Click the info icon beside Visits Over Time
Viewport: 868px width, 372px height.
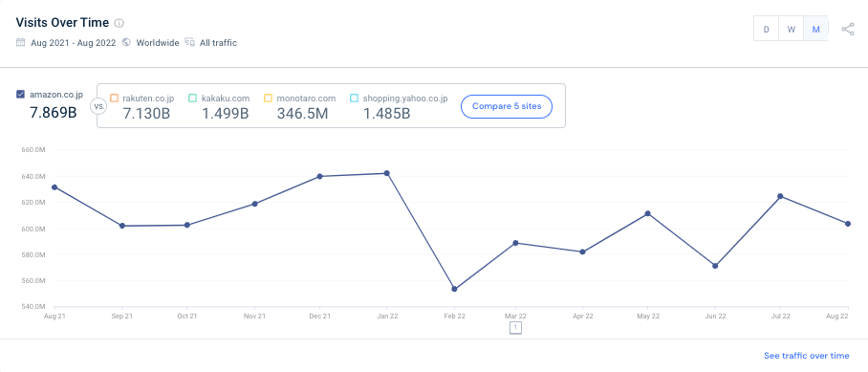point(119,23)
